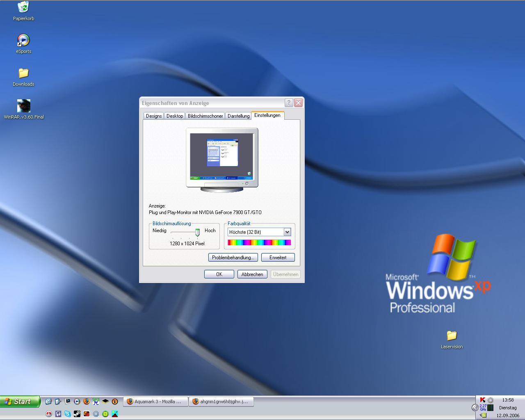This screenshot has width=525, height=420.
Task: Launch the media player quick launch icon
Action: pyautogui.click(x=77, y=401)
